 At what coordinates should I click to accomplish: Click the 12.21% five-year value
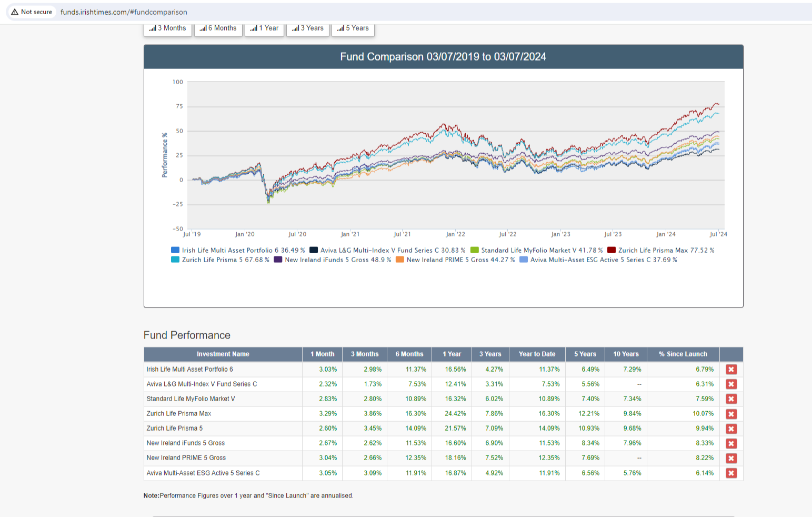[x=589, y=414]
